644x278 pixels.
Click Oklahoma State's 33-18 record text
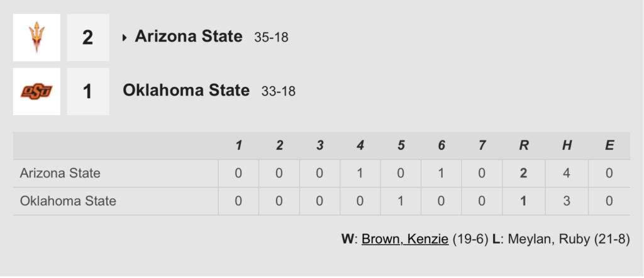tap(279, 91)
